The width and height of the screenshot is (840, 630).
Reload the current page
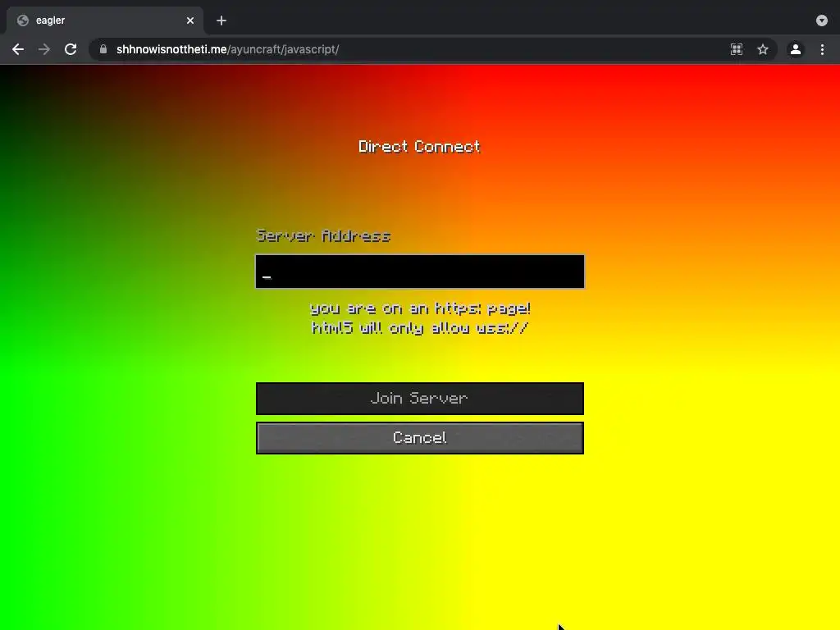point(71,49)
